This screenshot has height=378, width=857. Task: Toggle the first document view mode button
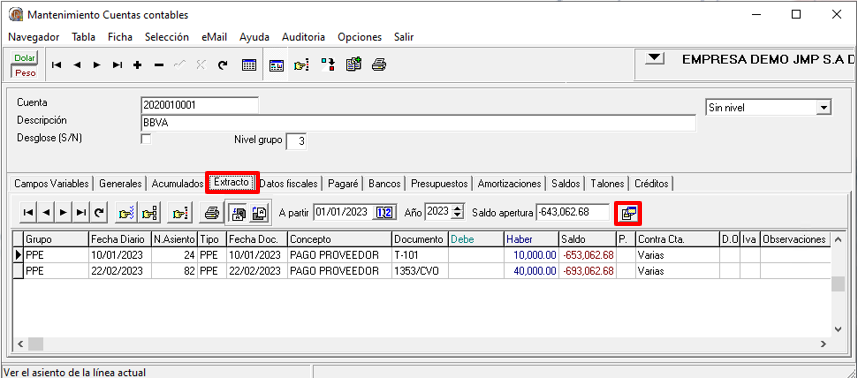coord(239,213)
